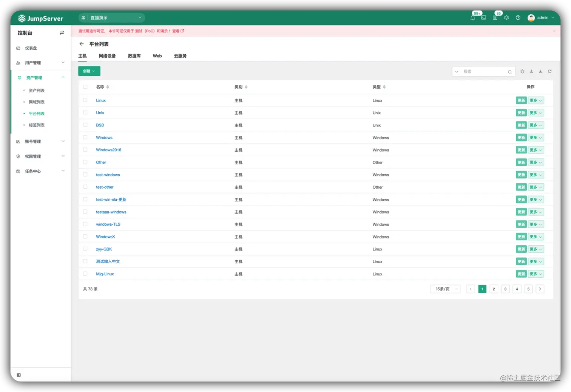Open 更多 dropdown for Linux row

(x=536, y=100)
